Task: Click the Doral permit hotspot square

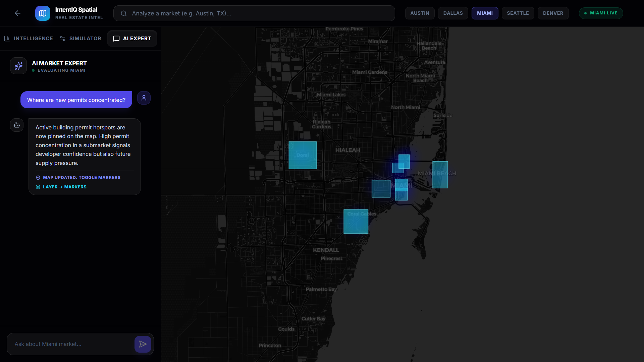Action: click(x=303, y=155)
